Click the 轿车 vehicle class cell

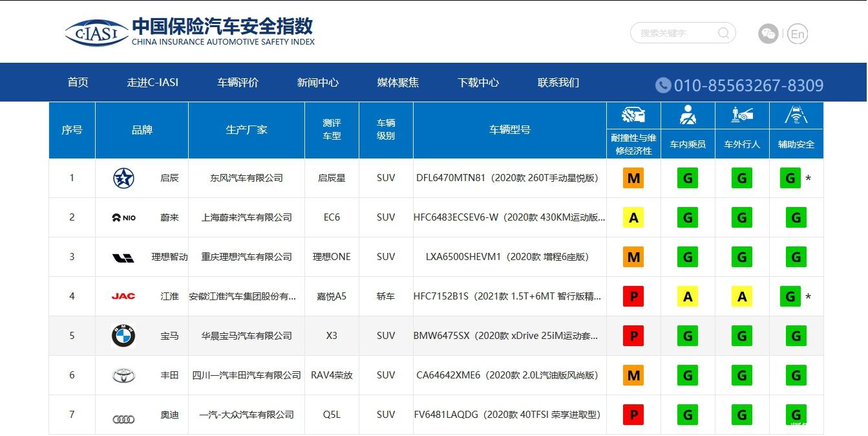click(386, 296)
